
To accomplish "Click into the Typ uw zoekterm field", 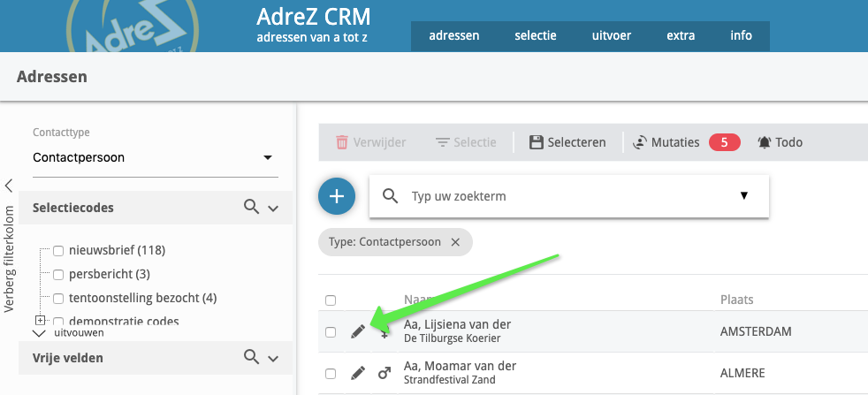I will coord(566,196).
